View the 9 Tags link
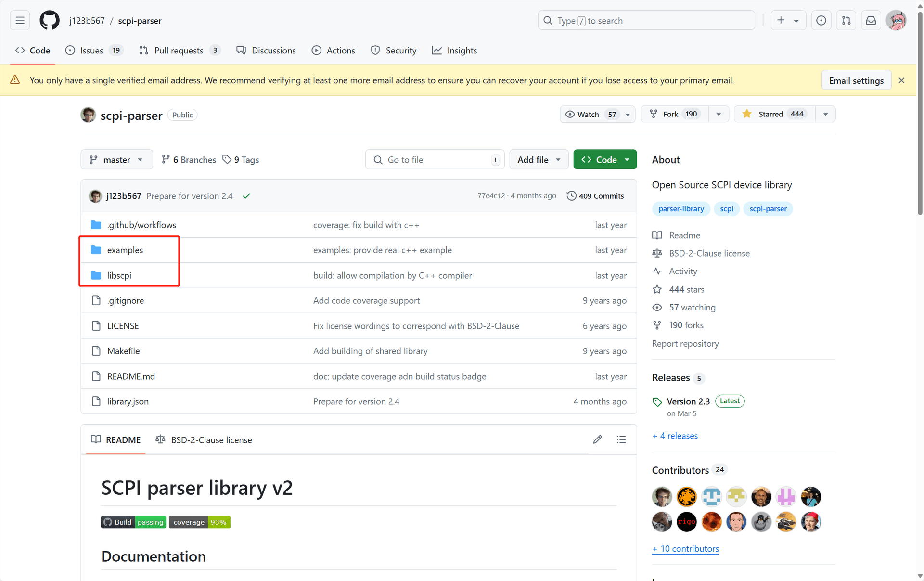This screenshot has width=924, height=581. (241, 159)
